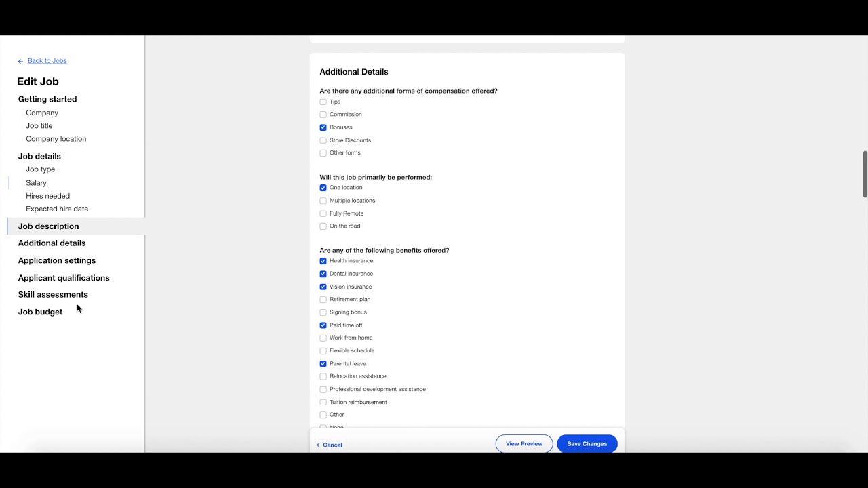
Task: Select Salary in the sidebar
Action: click(36, 183)
